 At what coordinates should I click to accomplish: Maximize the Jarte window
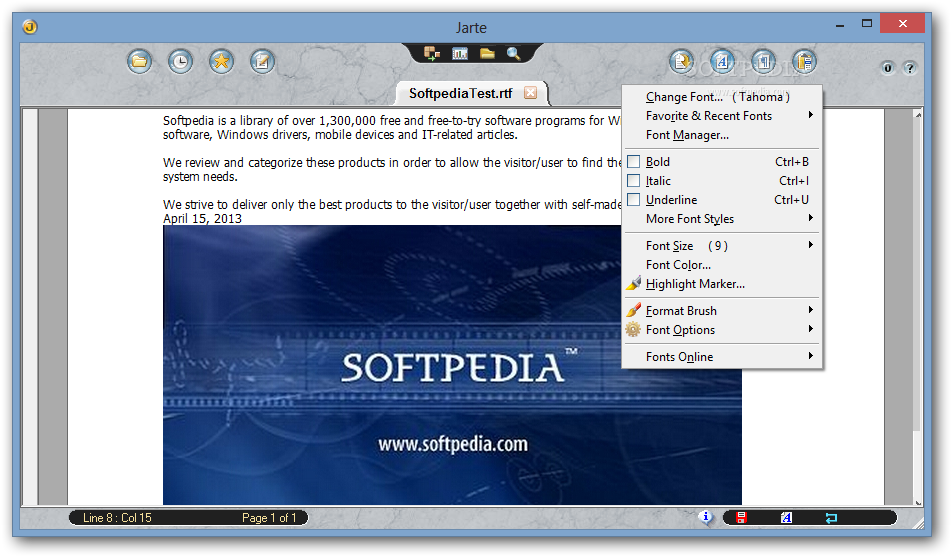[866, 24]
